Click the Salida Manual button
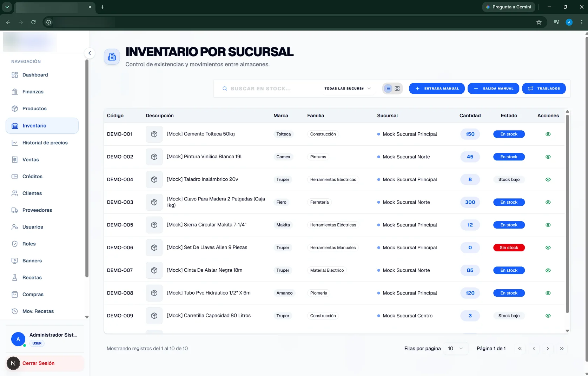 [x=493, y=88]
